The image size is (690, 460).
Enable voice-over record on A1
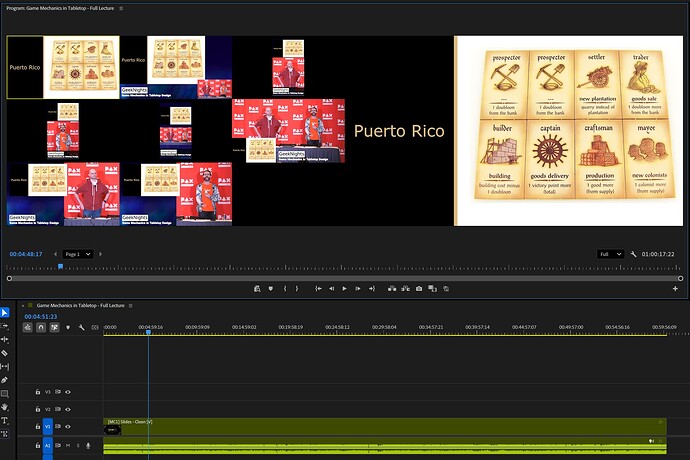click(88, 445)
